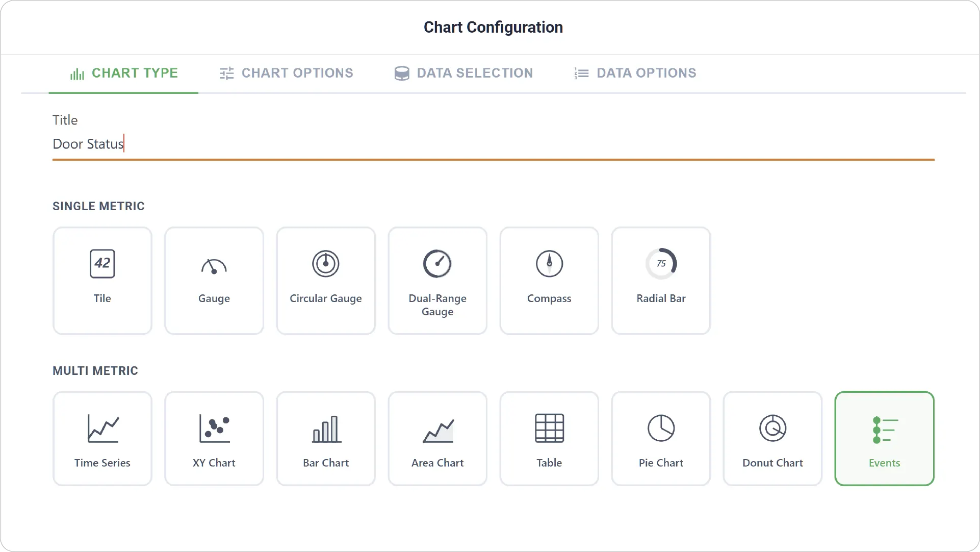Pick the Circular Gauge icon
980x552 pixels.
(325, 264)
